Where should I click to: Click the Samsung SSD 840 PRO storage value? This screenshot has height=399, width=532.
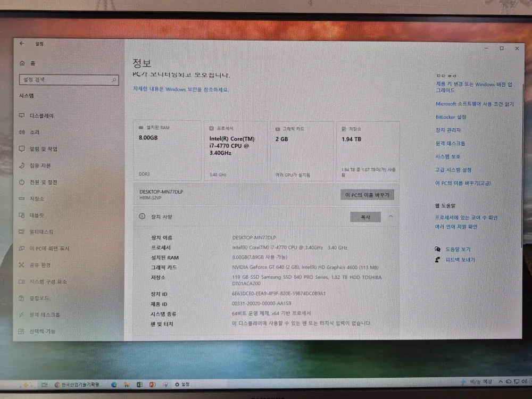tap(307, 280)
